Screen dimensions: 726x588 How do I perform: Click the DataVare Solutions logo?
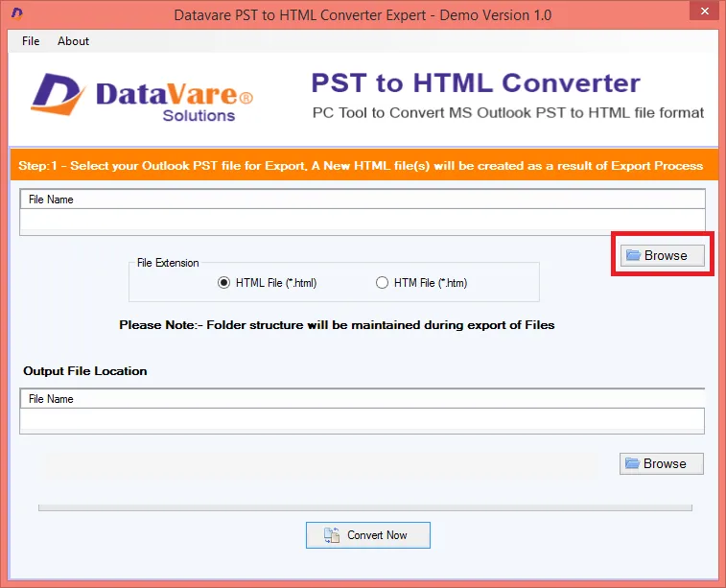[142, 98]
